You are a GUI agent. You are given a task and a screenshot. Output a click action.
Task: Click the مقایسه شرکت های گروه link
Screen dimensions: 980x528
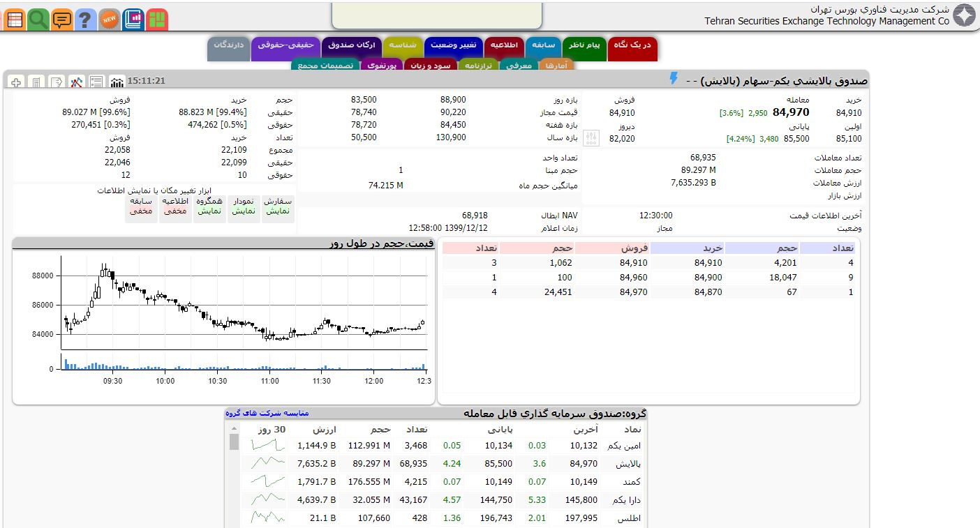click(267, 413)
